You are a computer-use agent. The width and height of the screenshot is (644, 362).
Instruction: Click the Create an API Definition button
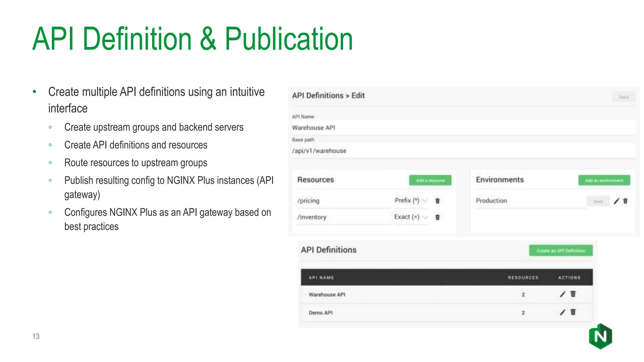[x=561, y=250]
